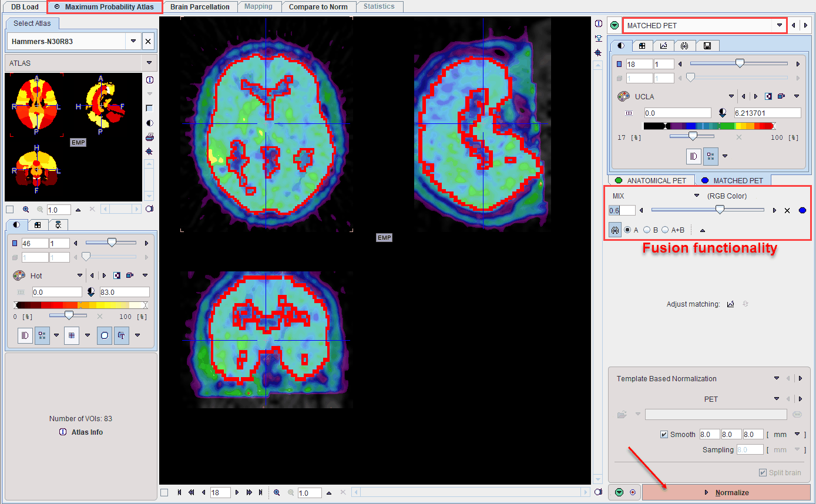Open PET template dropdown
The width and height of the screenshot is (816, 504).
(x=777, y=399)
